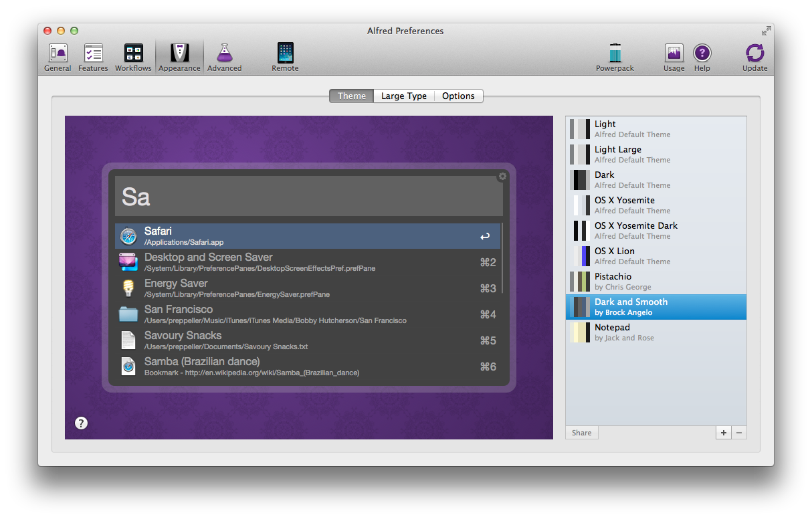View the Usage statistics pane
The width and height of the screenshot is (812, 519).
[674, 58]
